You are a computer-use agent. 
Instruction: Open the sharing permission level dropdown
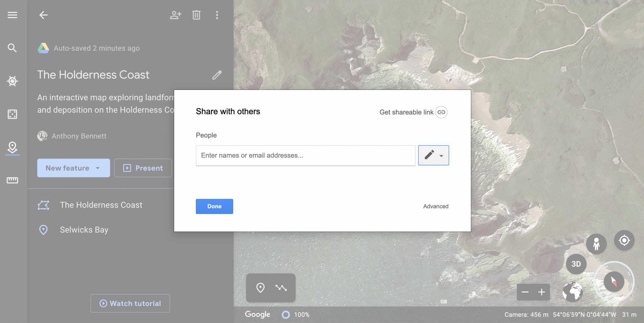pos(434,155)
